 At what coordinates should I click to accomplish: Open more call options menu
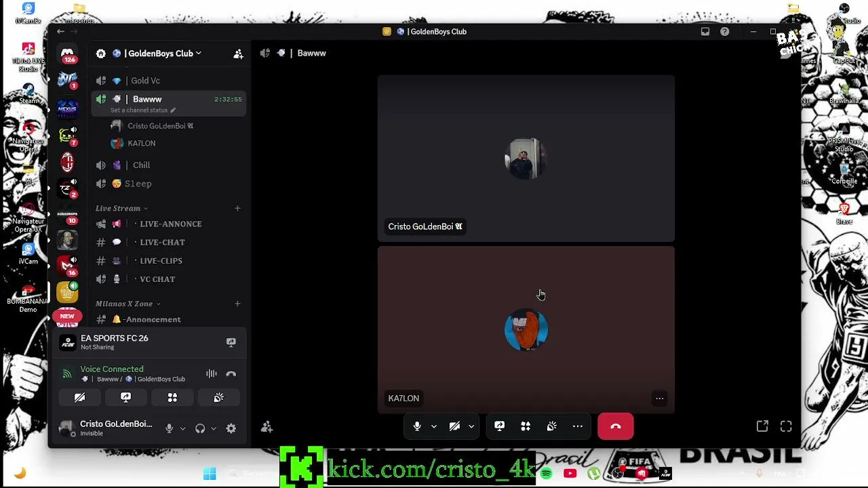click(578, 426)
